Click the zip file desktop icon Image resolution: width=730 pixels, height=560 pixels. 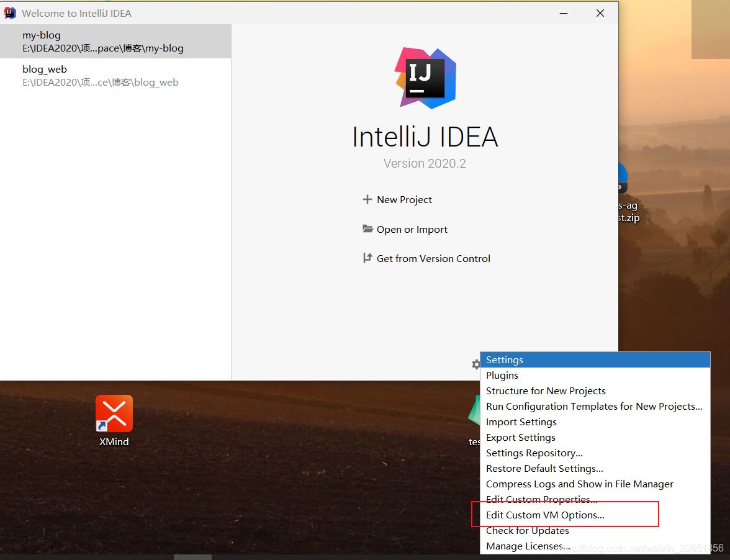tap(623, 178)
